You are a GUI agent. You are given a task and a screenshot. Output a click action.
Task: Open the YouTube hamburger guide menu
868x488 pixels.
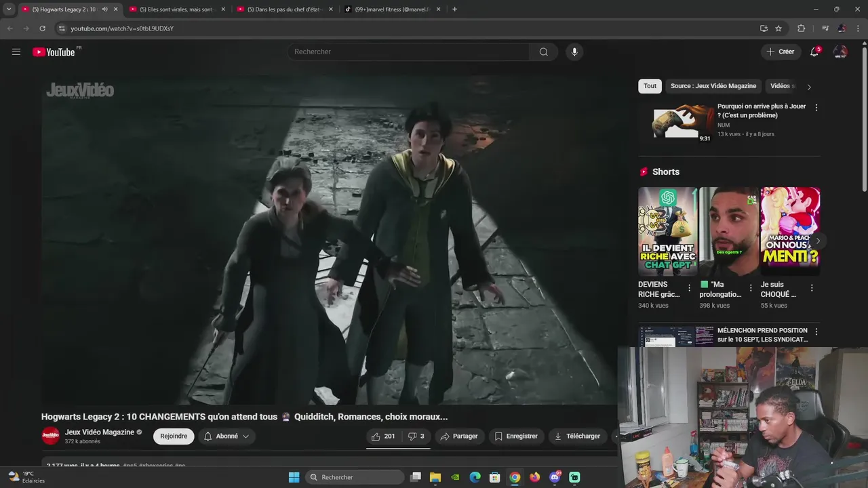[x=16, y=52]
